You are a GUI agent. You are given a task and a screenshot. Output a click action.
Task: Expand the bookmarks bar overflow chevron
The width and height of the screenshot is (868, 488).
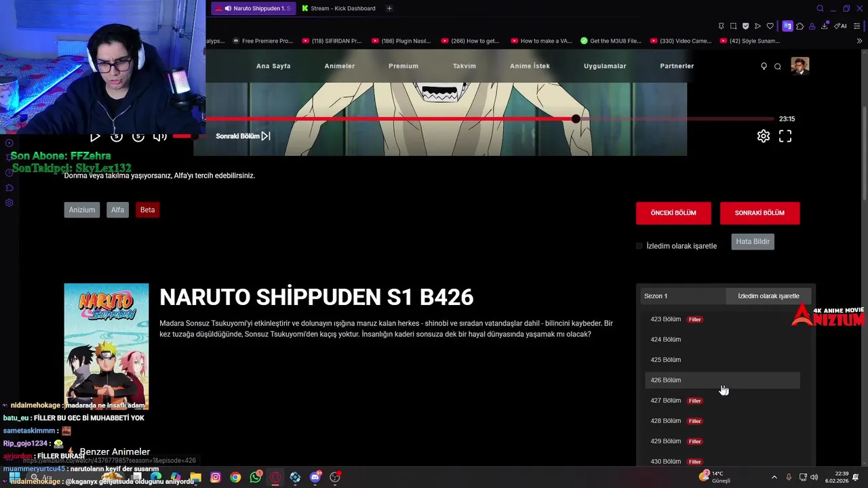tap(859, 41)
